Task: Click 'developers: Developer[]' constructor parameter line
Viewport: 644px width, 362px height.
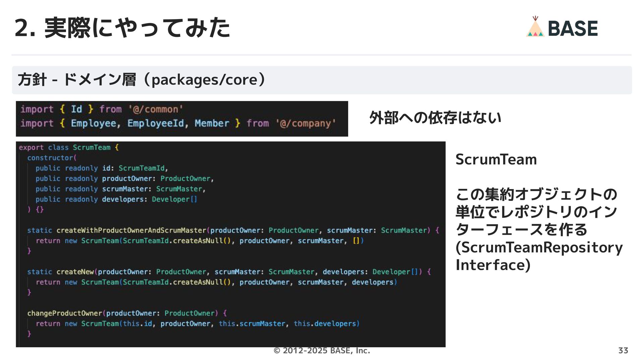Action: [x=149, y=199]
